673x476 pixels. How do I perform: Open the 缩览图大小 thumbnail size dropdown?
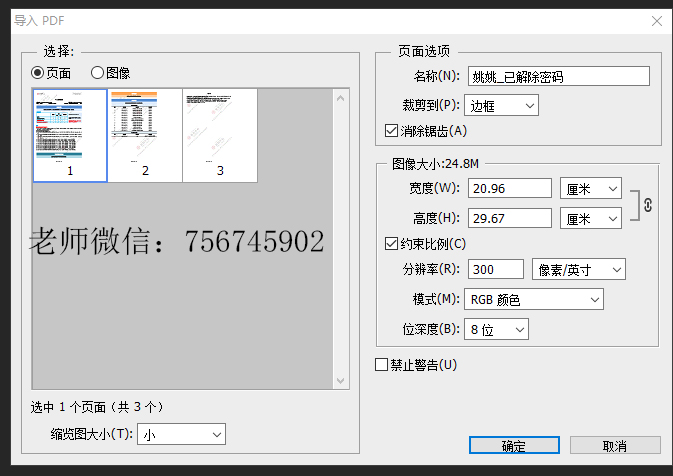click(x=182, y=434)
